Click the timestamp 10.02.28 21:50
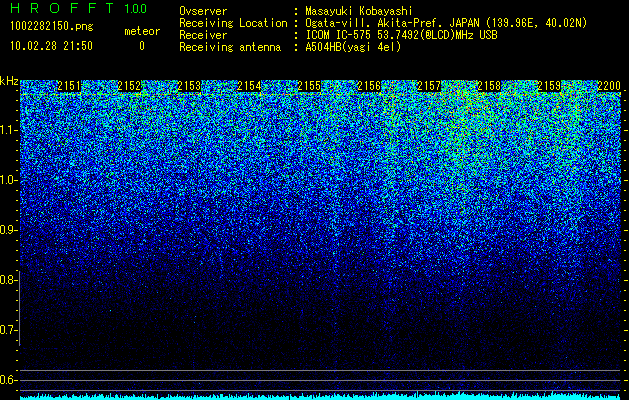The image size is (629, 400). pos(52,46)
